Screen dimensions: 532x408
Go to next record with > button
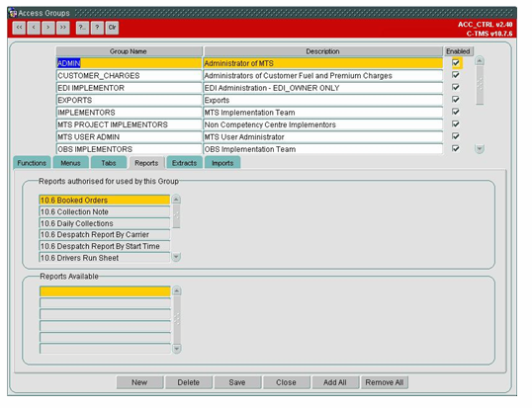pos(48,28)
